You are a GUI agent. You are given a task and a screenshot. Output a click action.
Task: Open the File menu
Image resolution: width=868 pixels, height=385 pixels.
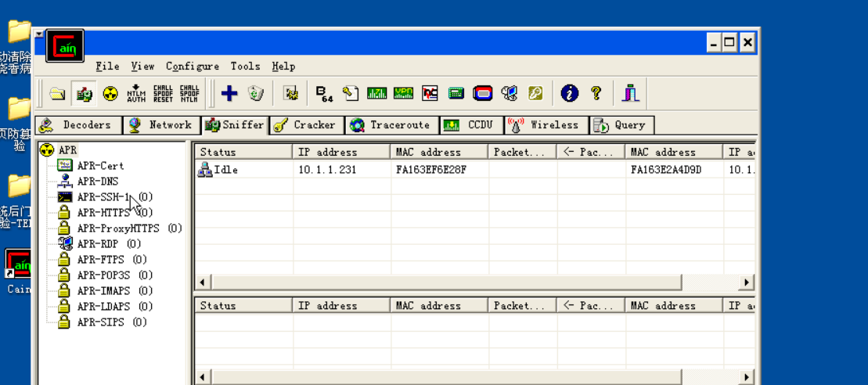pyautogui.click(x=107, y=67)
